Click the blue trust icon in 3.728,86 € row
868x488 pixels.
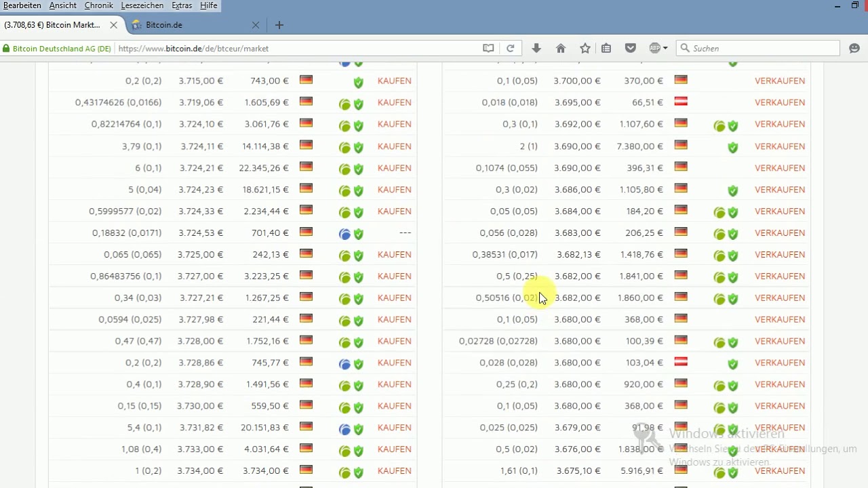click(x=344, y=365)
